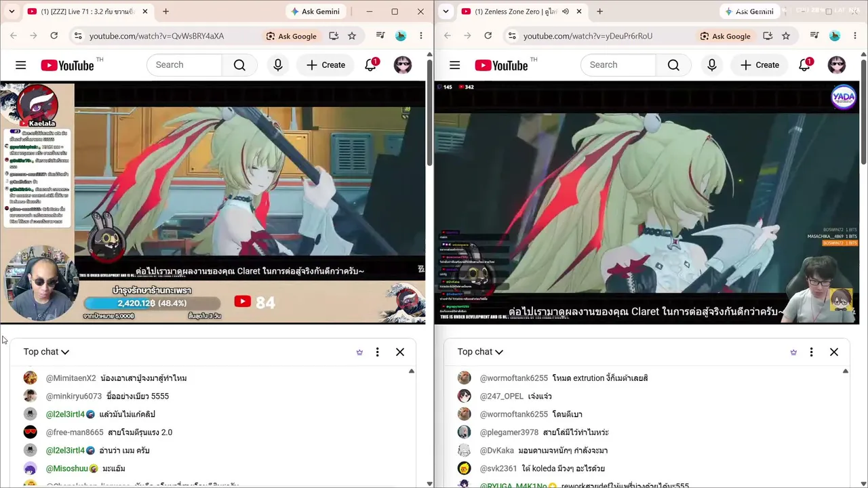The width and height of the screenshot is (868, 488).
Task: Click the YADA live video player
Action: (647, 203)
